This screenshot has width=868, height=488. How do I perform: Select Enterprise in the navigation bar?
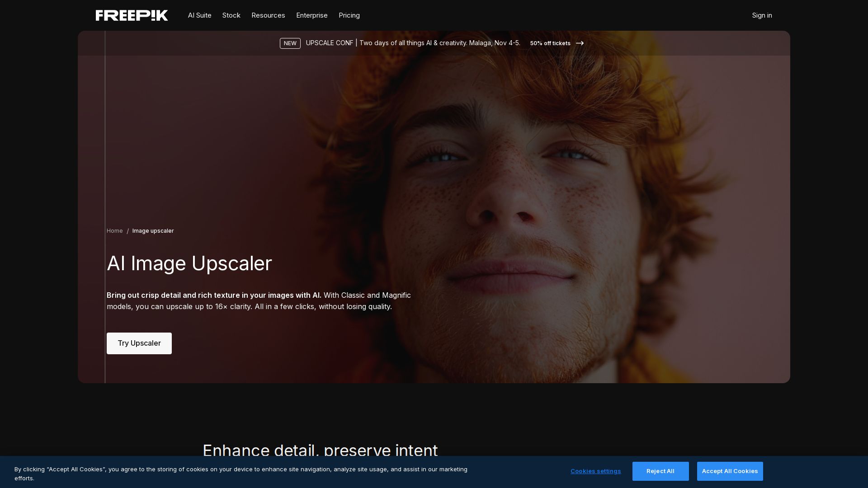point(311,15)
